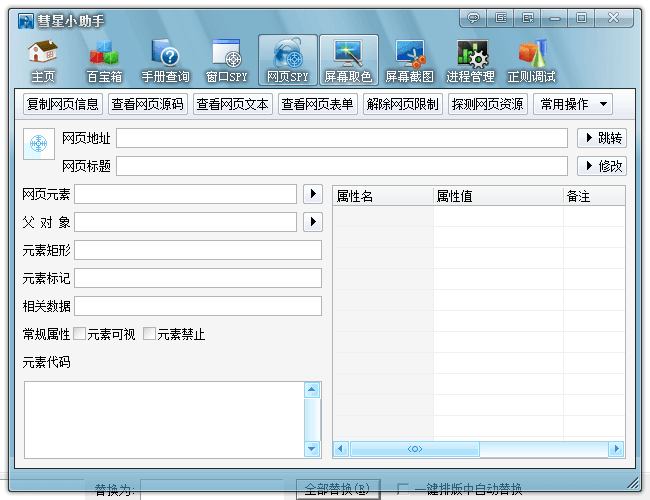Image resolution: width=650 pixels, height=500 pixels.
Task: Click the 属性值 column header
Action: pyautogui.click(x=497, y=197)
